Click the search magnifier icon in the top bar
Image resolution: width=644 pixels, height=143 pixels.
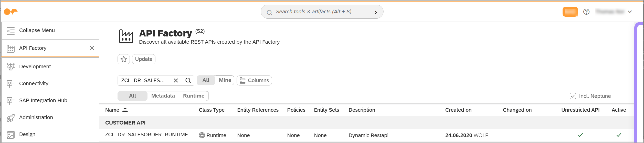pyautogui.click(x=269, y=12)
